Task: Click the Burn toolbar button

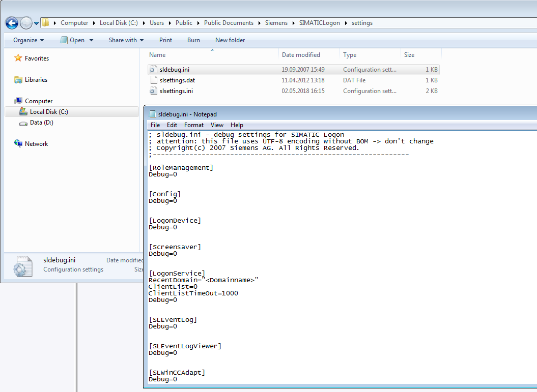Action: tap(193, 40)
